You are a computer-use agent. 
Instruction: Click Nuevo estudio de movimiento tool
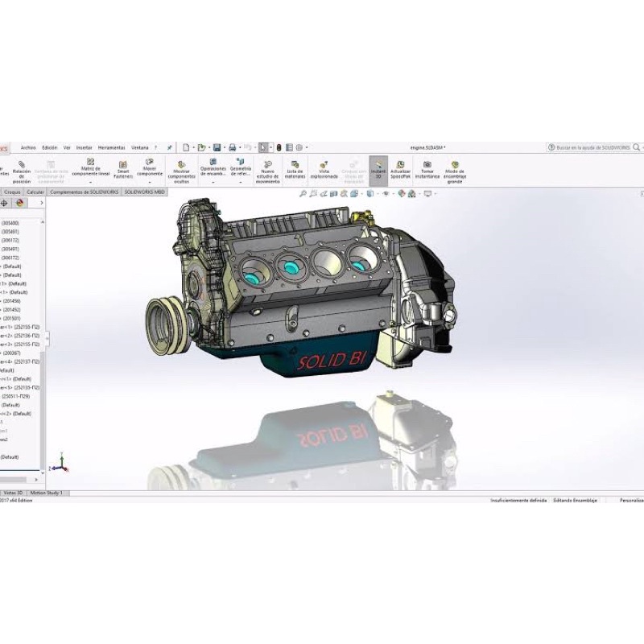(x=268, y=172)
